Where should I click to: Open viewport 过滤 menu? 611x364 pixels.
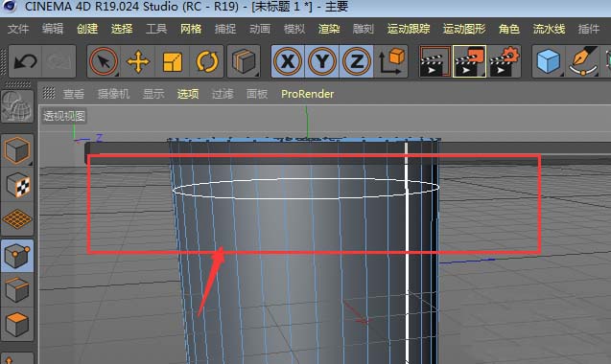[x=223, y=94]
